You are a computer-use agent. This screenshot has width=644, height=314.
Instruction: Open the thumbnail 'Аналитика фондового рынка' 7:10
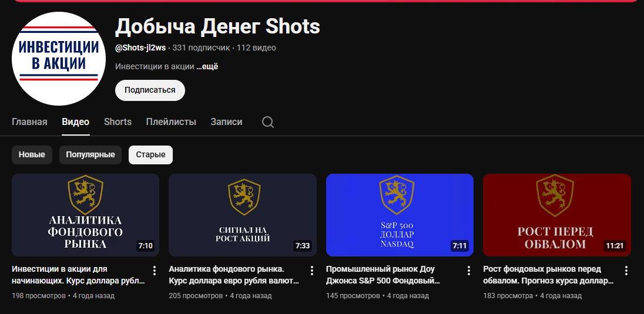pos(85,215)
